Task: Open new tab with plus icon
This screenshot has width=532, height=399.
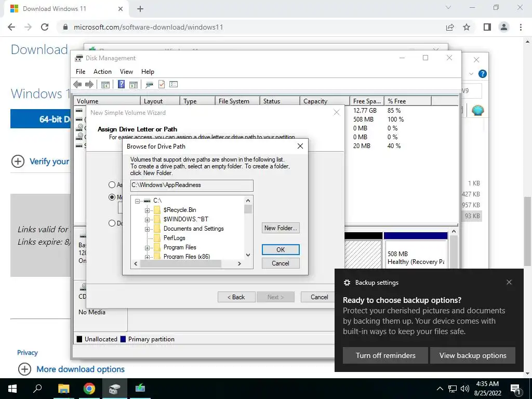Action: [140, 9]
